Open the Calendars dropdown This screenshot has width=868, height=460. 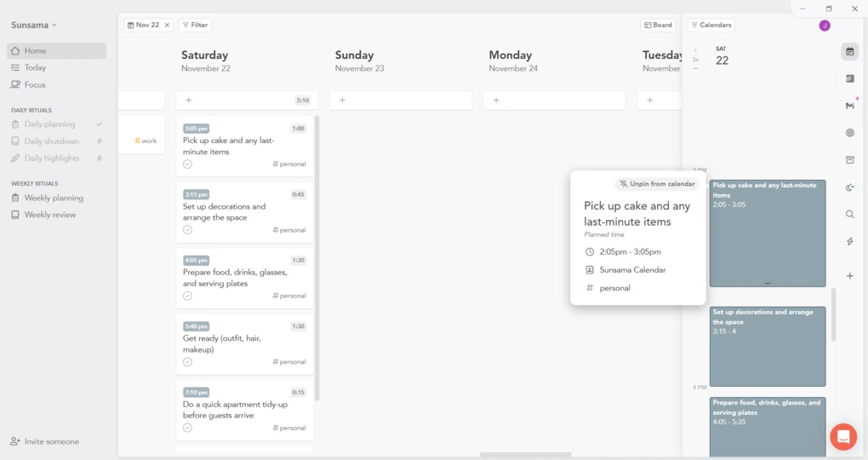(711, 26)
